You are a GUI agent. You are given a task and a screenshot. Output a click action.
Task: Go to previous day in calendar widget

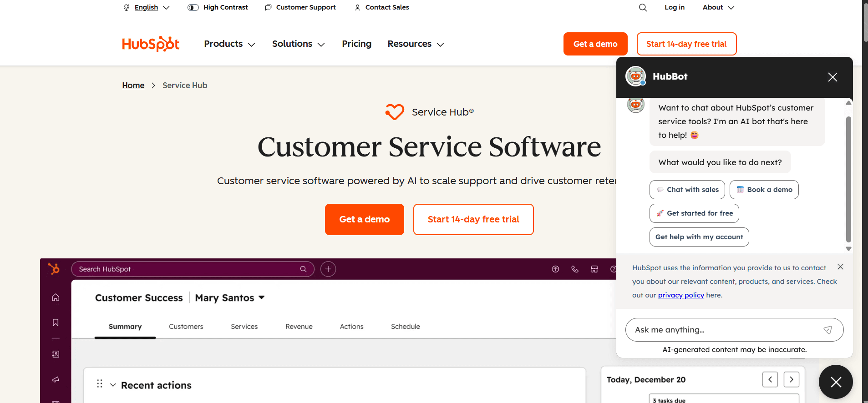[x=770, y=379]
